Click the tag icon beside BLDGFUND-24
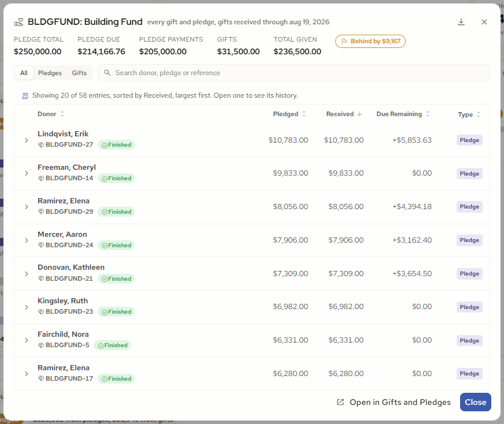 pos(41,245)
